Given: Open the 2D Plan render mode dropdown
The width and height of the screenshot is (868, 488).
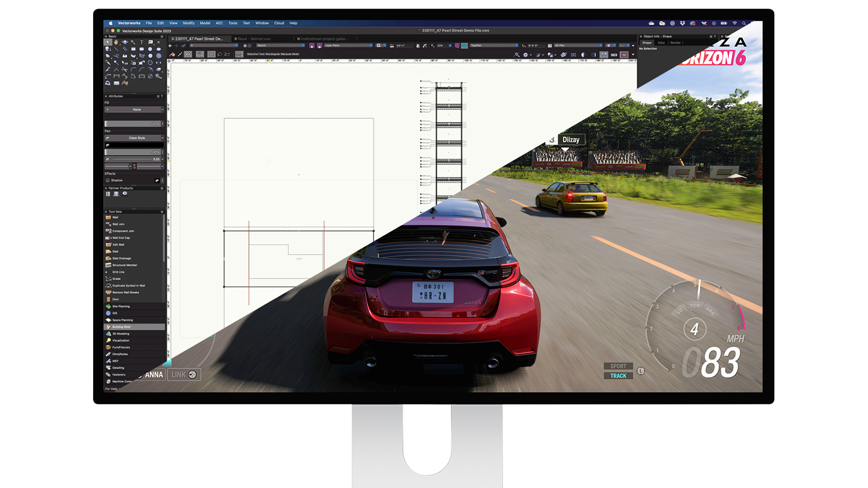Looking at the screenshot, I should pos(578,46).
